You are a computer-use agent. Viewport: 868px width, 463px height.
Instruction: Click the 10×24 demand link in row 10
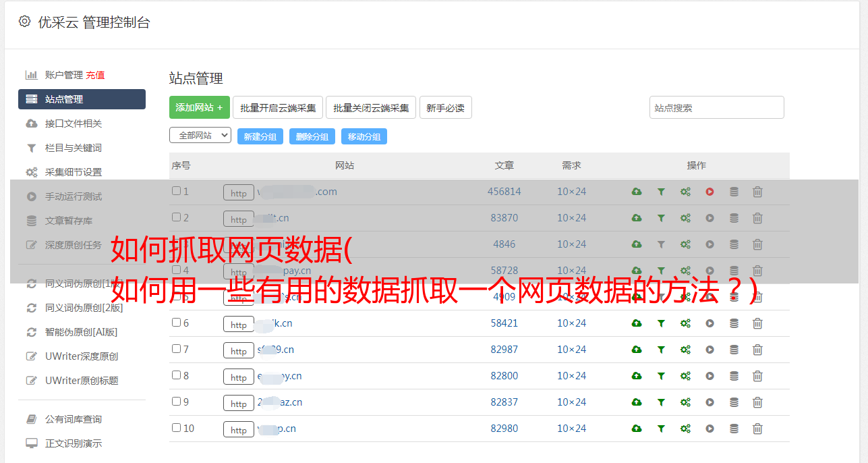point(572,429)
